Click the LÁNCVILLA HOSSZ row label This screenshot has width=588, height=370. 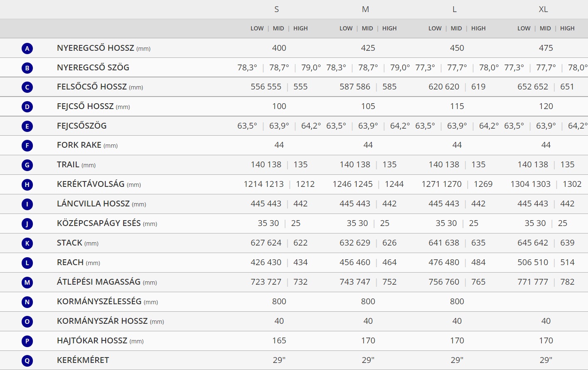pos(102,204)
